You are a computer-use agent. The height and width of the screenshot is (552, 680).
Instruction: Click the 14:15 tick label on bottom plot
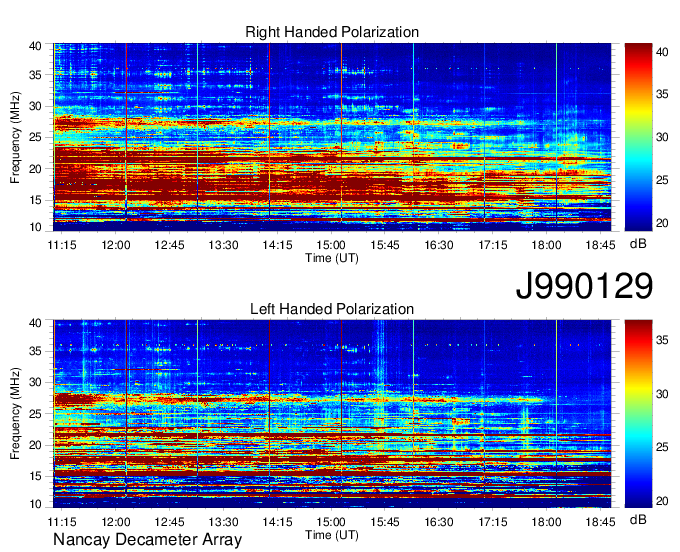point(277,522)
